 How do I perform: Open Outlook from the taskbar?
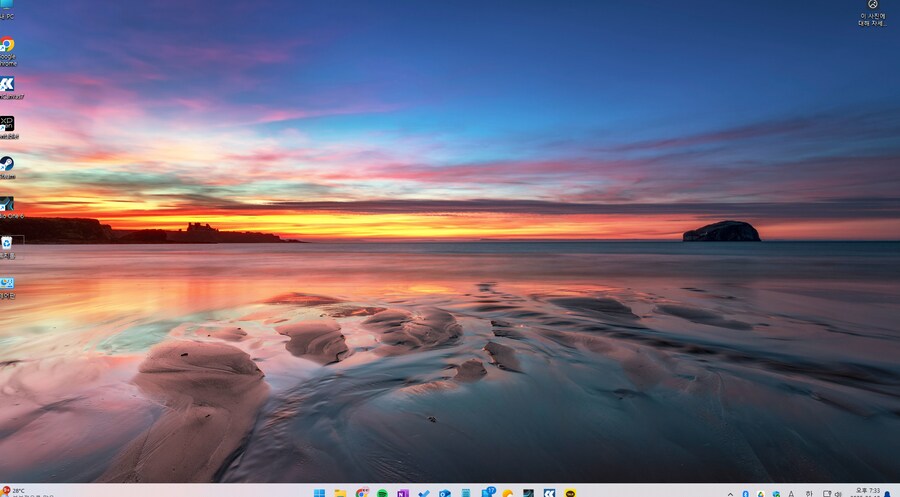(x=445, y=493)
